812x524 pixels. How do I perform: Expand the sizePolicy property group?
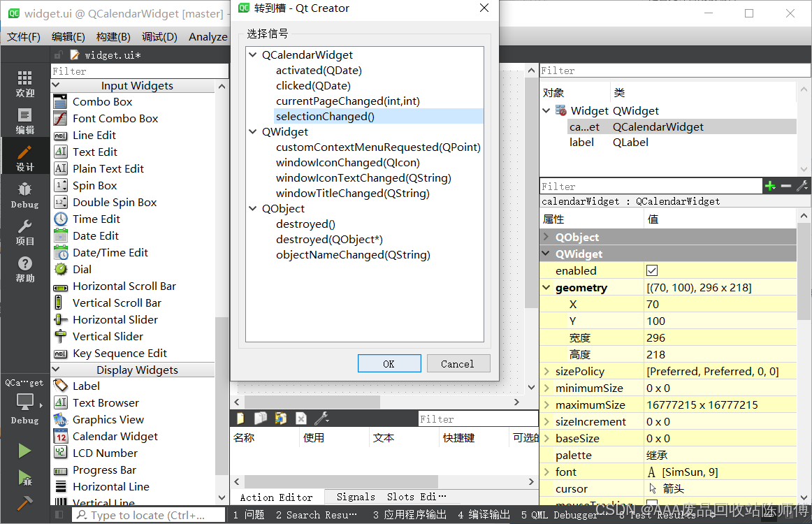[x=547, y=371]
